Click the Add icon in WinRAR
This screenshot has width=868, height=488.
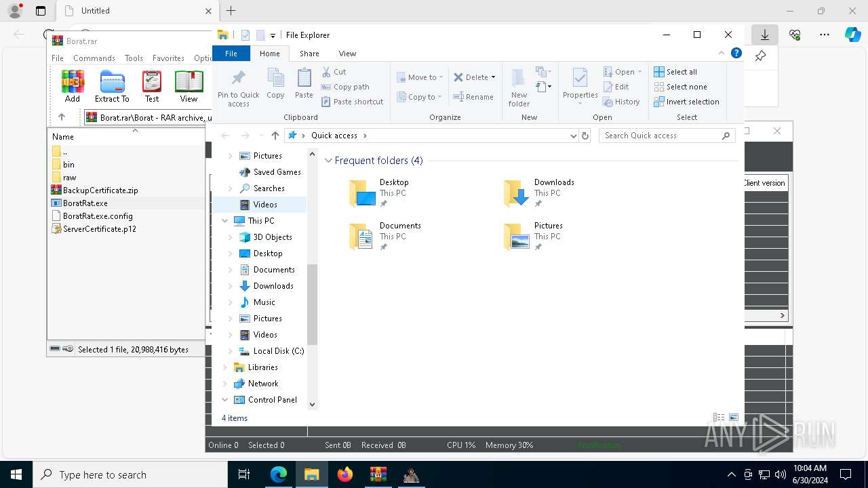pos(73,86)
